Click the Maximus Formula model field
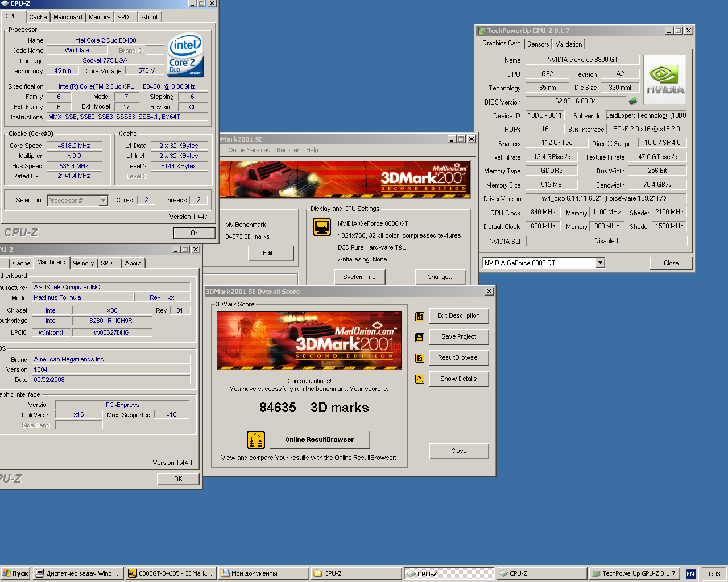This screenshot has width=728, height=582. 82,297
